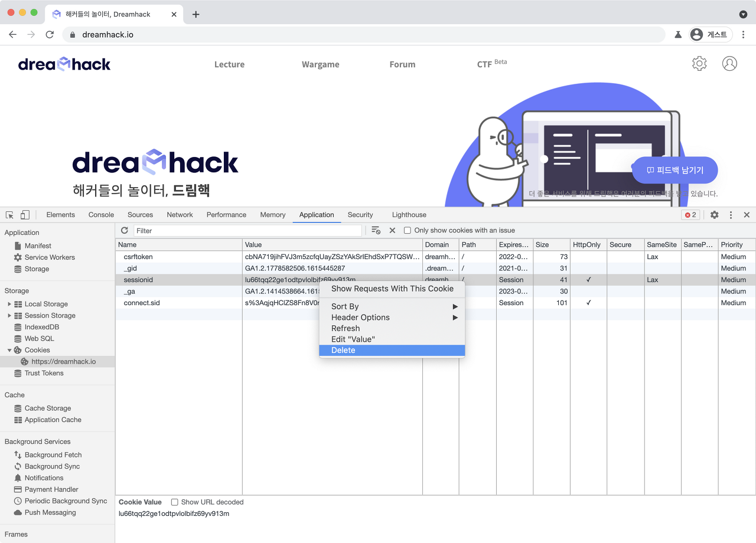This screenshot has height=543, width=756.
Task: Click the Background Sync icon
Action: [18, 466]
